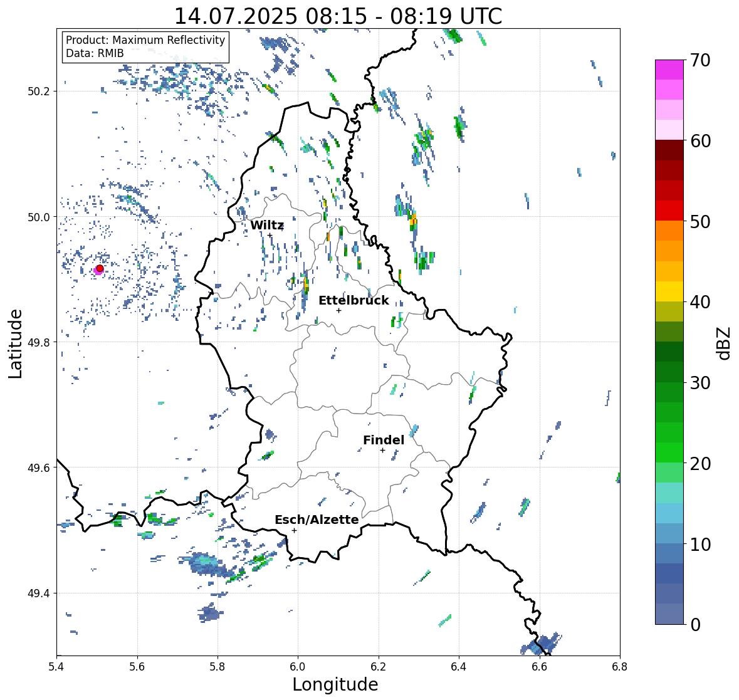Click the Esch/Alzette station label

point(317,520)
